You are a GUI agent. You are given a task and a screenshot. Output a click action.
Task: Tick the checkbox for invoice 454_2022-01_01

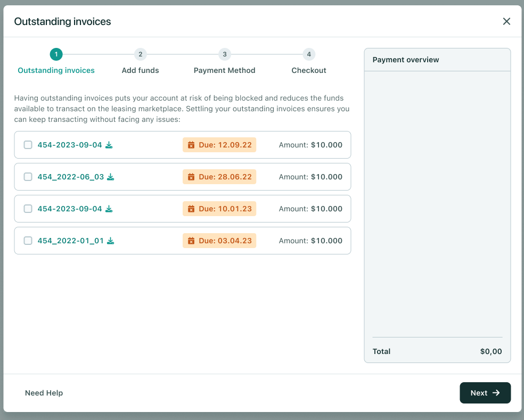[28, 241]
